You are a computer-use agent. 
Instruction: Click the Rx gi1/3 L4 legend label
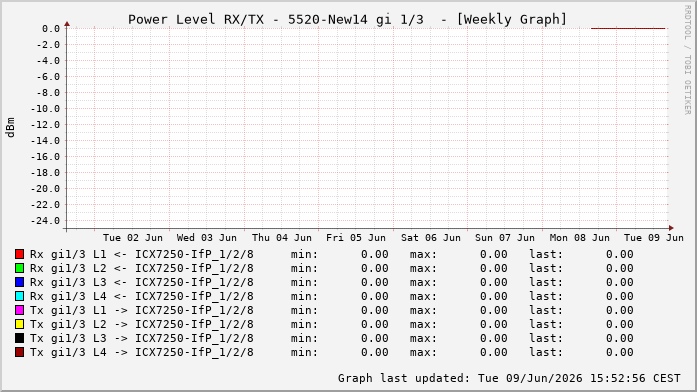pyautogui.click(x=142, y=296)
